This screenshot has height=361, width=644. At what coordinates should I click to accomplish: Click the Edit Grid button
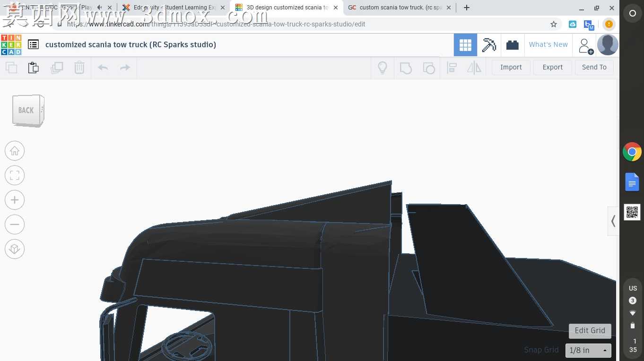(590, 330)
